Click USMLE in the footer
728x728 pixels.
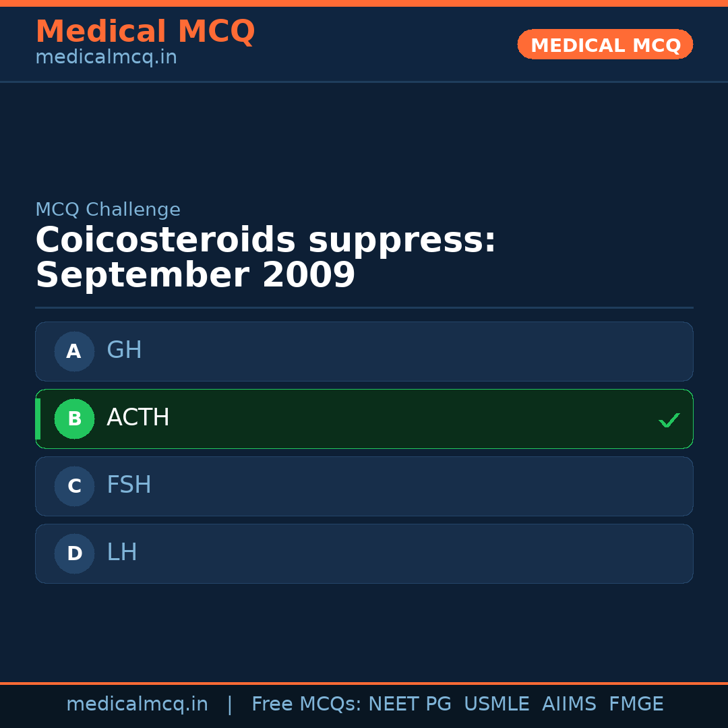click(x=496, y=704)
